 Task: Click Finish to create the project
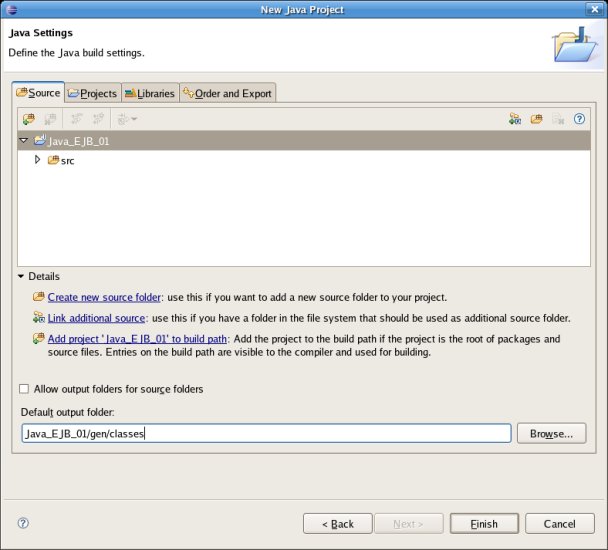coord(485,523)
